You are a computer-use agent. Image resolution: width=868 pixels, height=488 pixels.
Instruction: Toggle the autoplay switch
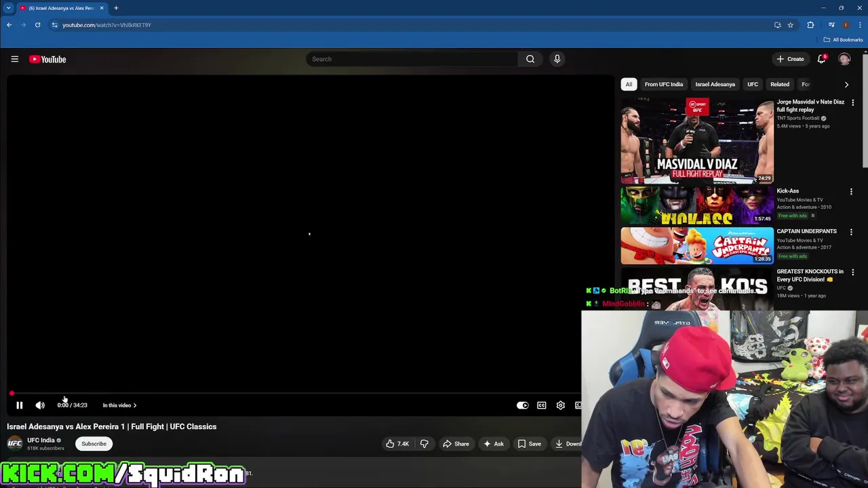522,405
